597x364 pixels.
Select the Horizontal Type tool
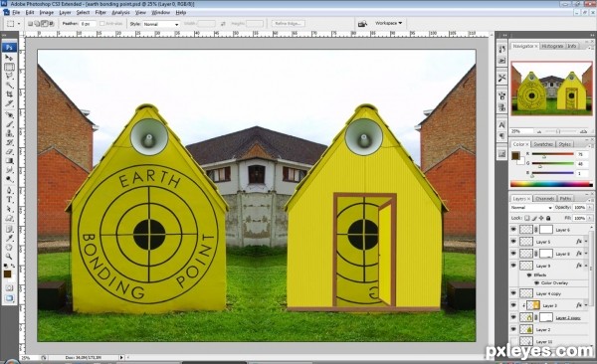pos(9,199)
